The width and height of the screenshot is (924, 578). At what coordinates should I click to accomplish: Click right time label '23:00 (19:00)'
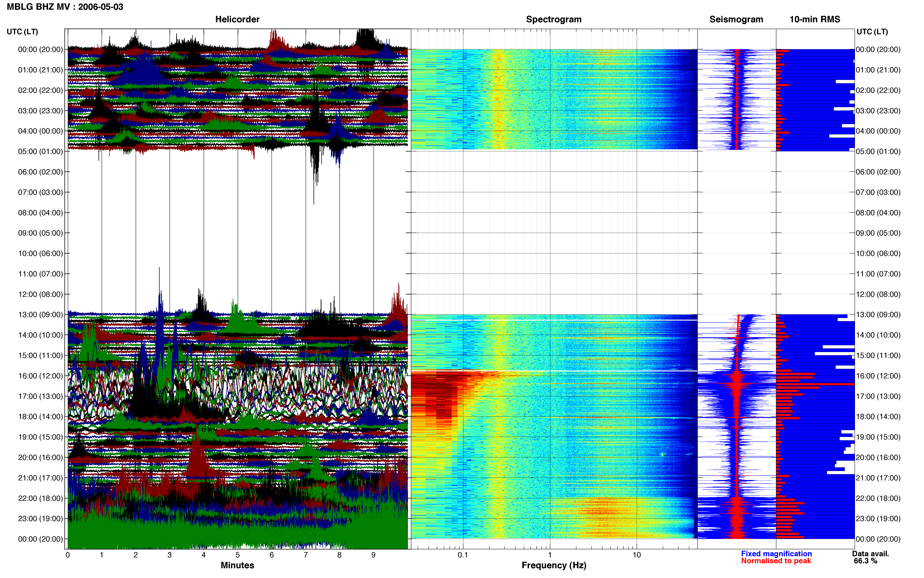[x=878, y=518]
